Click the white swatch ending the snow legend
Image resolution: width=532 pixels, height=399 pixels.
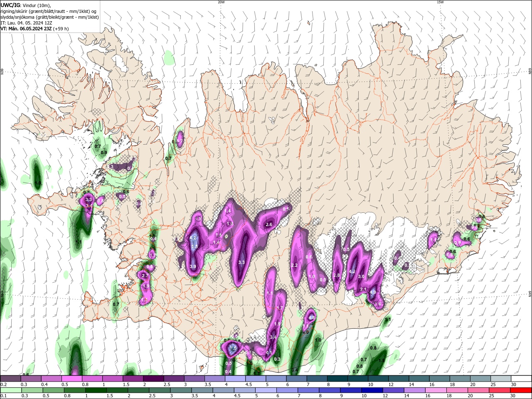(x=521, y=379)
